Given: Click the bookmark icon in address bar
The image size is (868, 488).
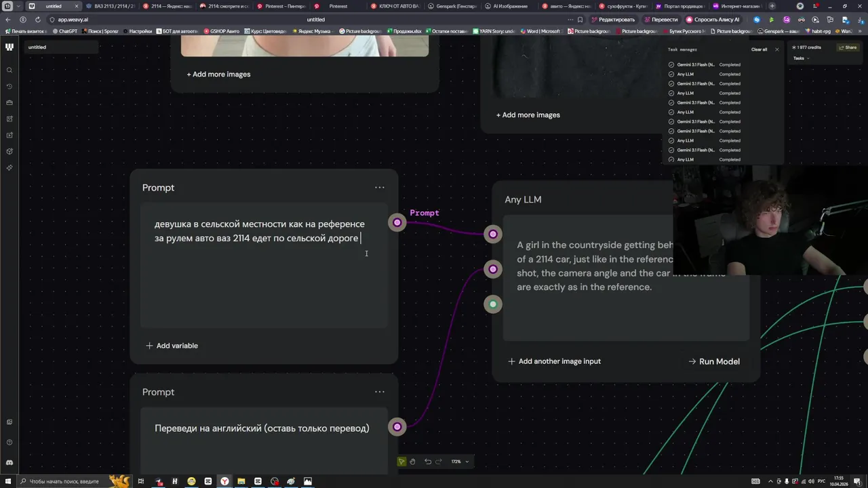Looking at the screenshot, I should [580, 20].
